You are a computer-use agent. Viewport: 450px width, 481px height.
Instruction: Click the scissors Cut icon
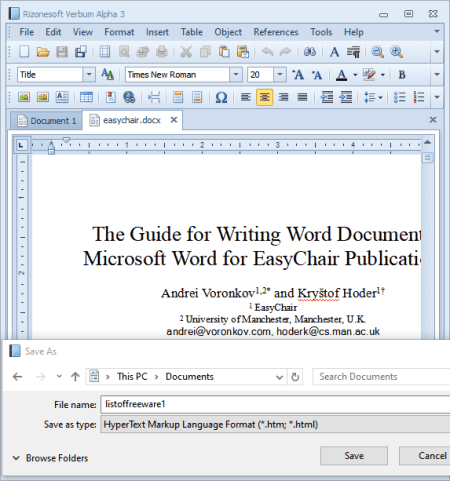(x=186, y=52)
